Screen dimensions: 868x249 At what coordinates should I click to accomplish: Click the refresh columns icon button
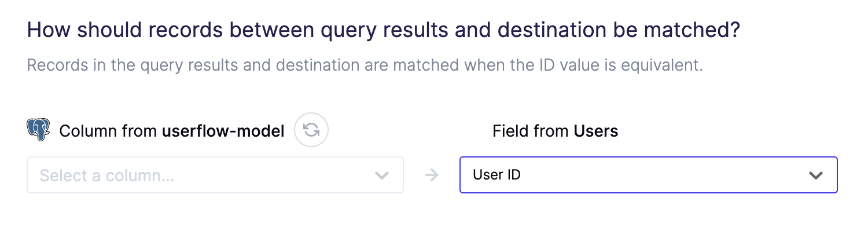311,130
